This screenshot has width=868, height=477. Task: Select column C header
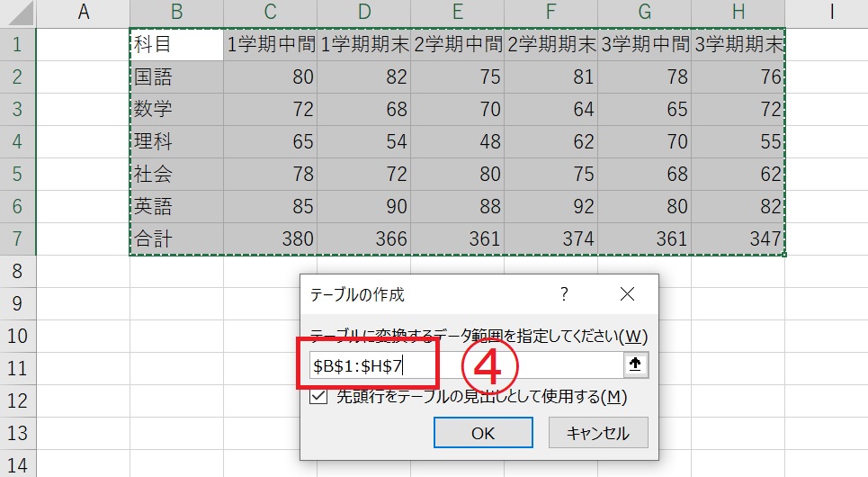(x=270, y=13)
